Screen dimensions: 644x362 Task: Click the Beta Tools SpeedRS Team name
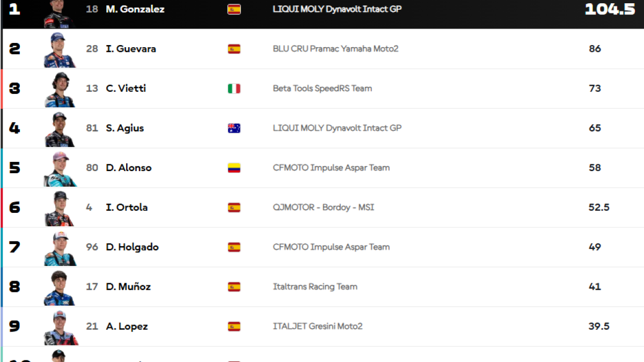[x=322, y=88]
